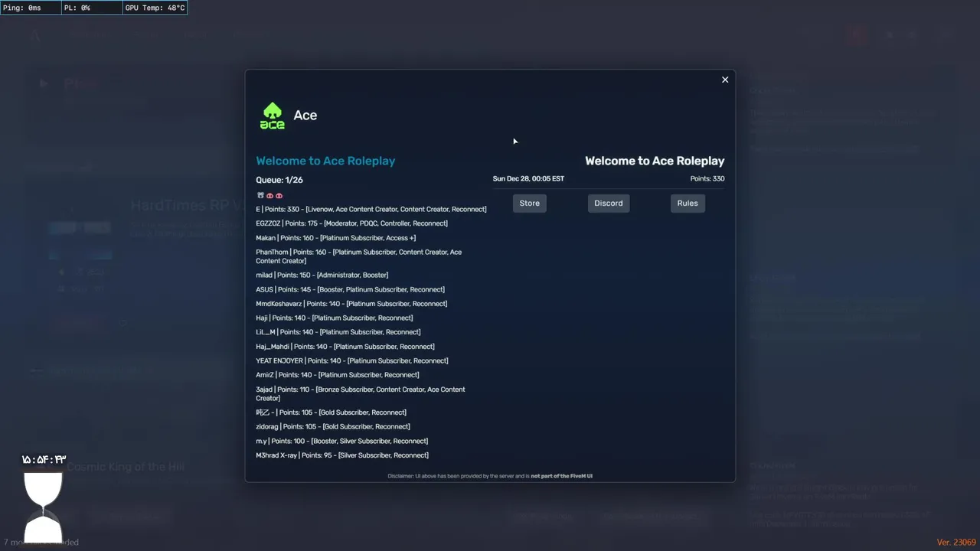This screenshot has width=980, height=551.
Task: Select the milad Administrator queue row
Action: 322,275
